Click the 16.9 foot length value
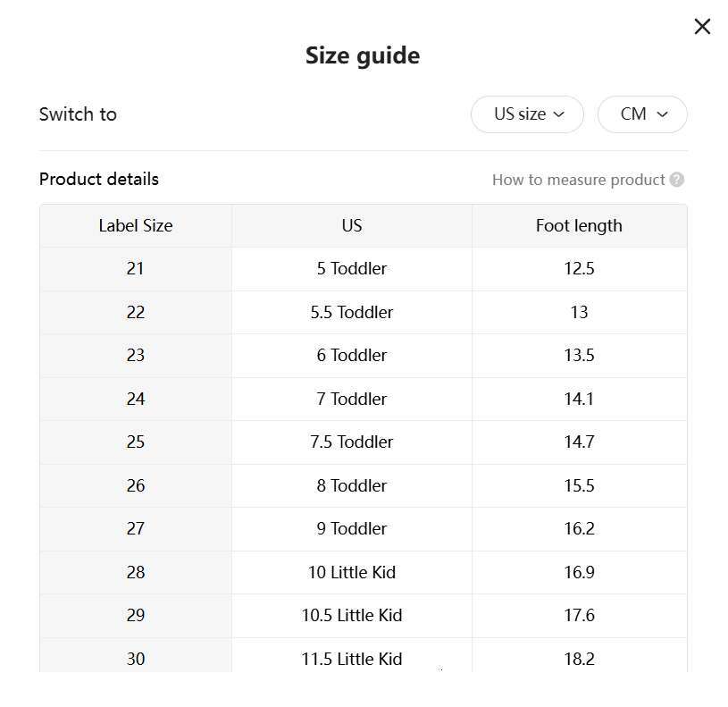This screenshot has height=707, width=728. coord(579,572)
